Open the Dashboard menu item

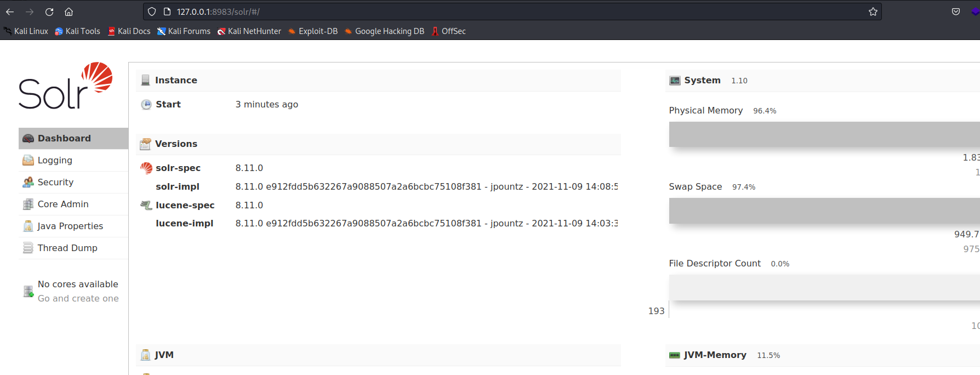click(x=64, y=138)
